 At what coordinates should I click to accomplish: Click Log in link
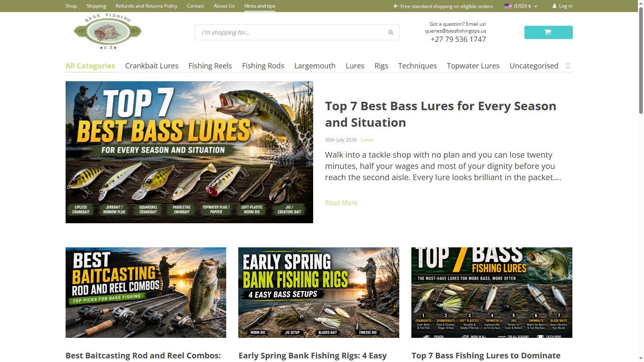[566, 6]
